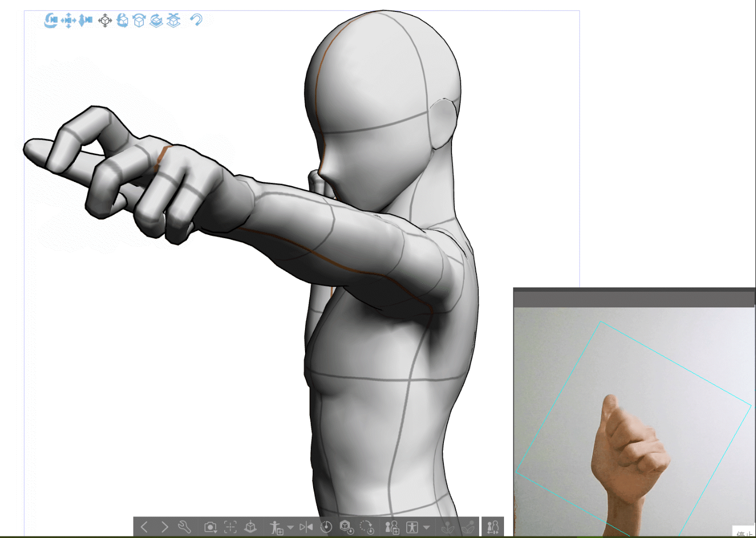756x538 pixels.
Task: Select the rotate camera icon
Action: click(x=50, y=21)
